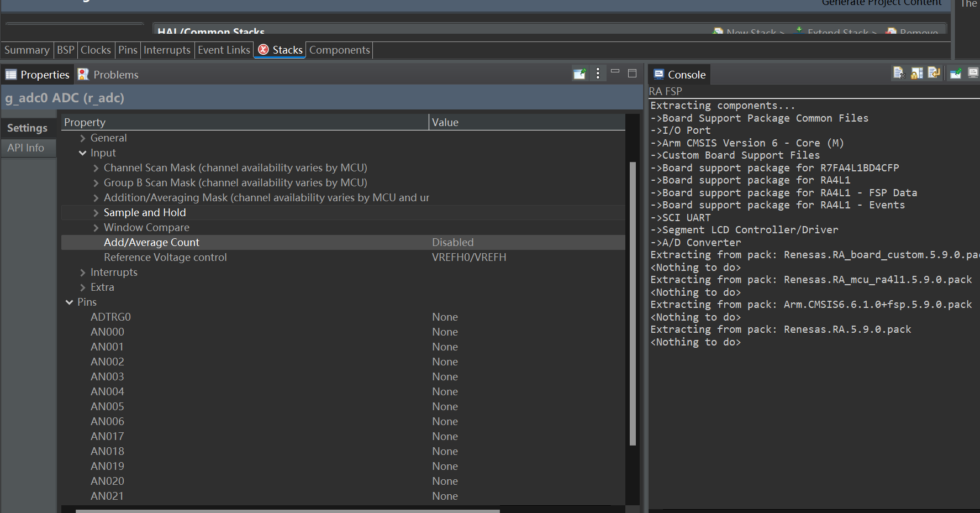Expand the Extra property group
The image size is (980, 513).
pyautogui.click(x=83, y=287)
